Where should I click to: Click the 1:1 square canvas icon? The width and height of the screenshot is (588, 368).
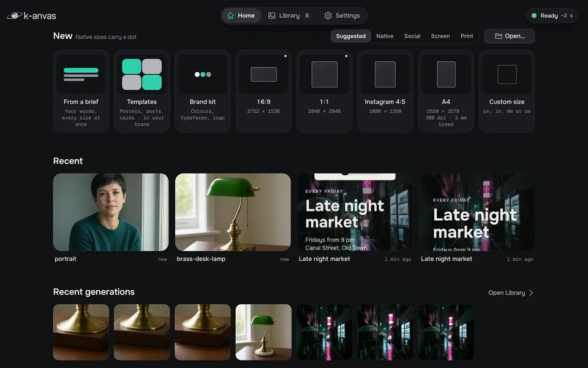pyautogui.click(x=325, y=74)
